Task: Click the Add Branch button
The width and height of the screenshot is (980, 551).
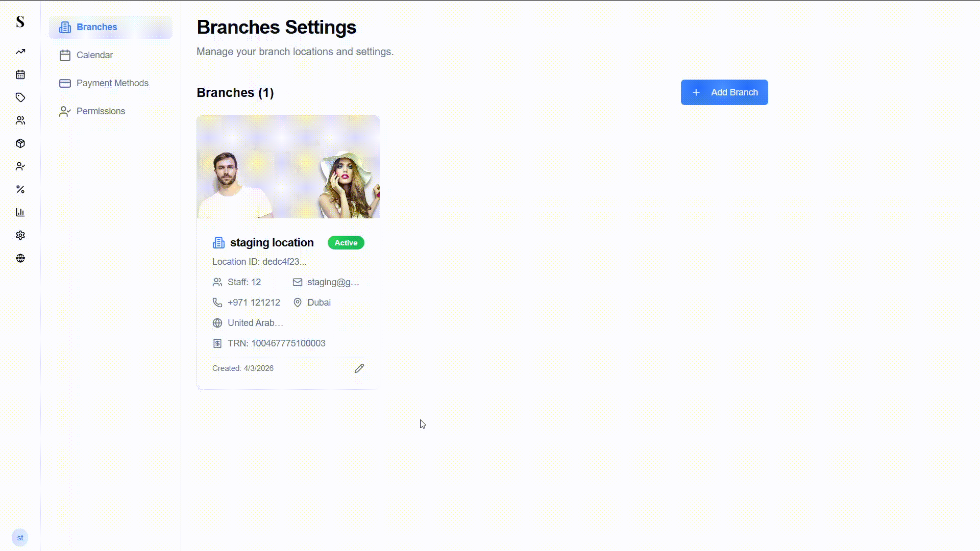Action: coord(724,92)
